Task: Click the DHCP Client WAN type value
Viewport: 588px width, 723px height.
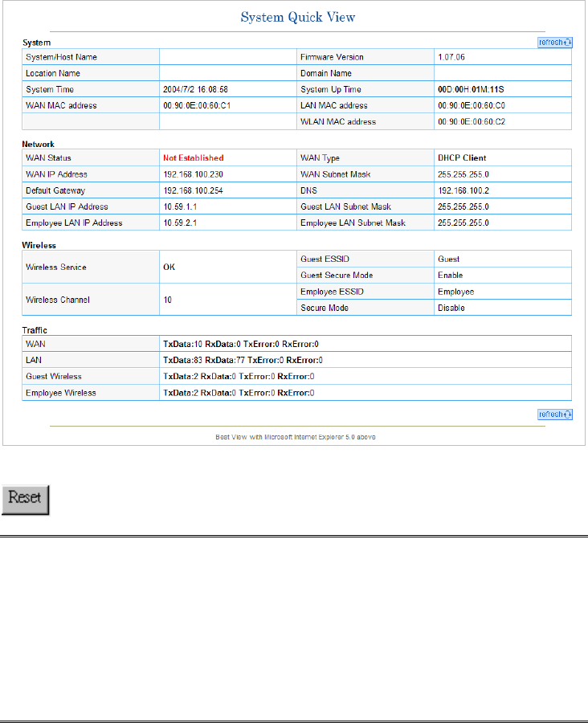Action: [x=462, y=157]
